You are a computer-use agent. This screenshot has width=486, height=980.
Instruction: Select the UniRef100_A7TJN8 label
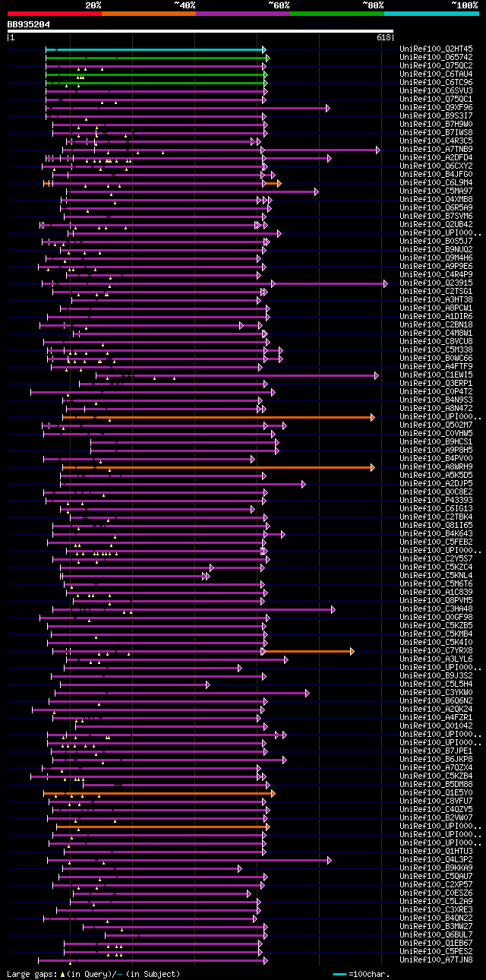click(436, 960)
